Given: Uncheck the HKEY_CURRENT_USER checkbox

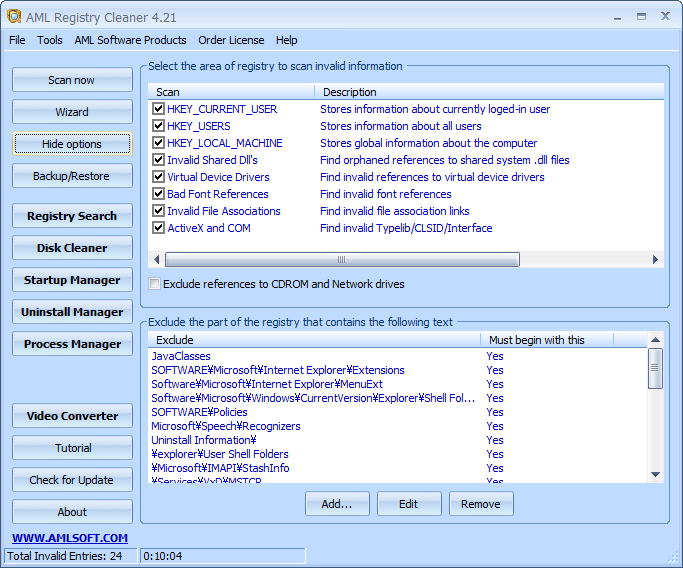Looking at the screenshot, I should [x=158, y=109].
